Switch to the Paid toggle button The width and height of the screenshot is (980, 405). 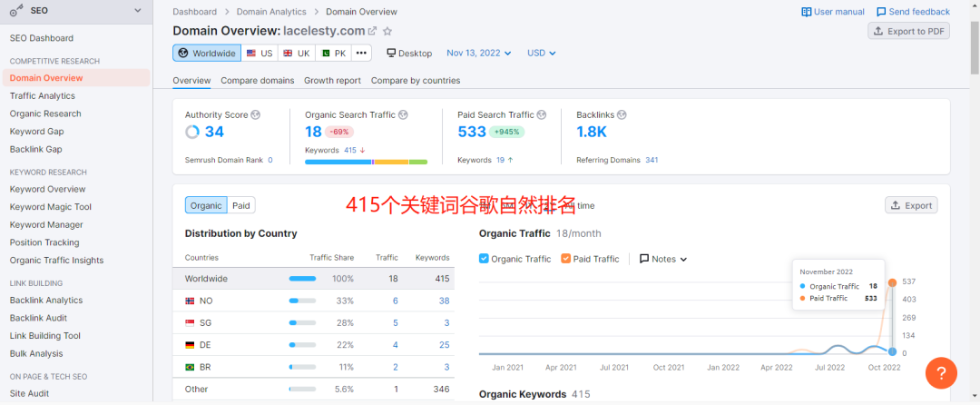tap(241, 205)
